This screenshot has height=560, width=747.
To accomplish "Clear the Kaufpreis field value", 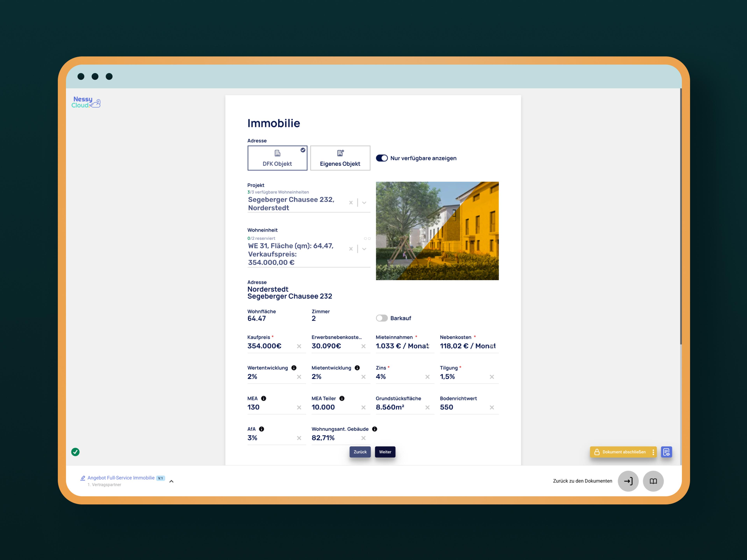I will click(299, 346).
